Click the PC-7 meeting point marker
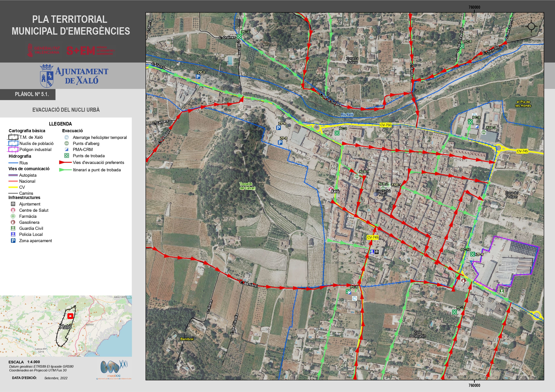 tap(454, 312)
